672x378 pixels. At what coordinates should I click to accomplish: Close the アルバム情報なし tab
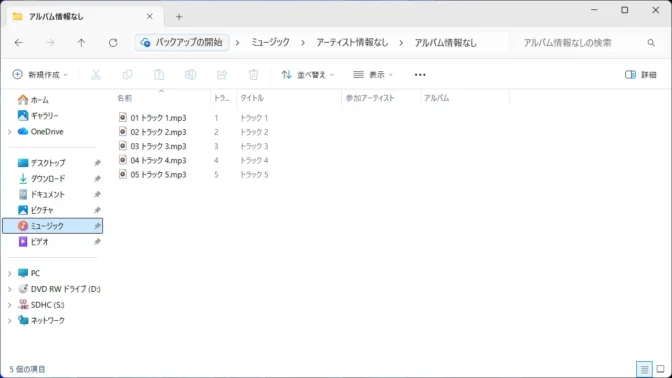point(150,16)
